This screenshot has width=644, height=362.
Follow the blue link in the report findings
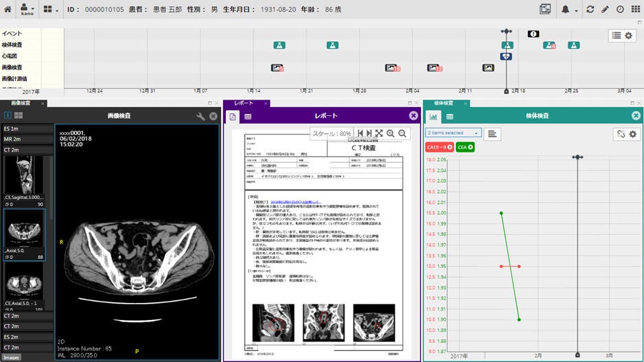pos(296,202)
